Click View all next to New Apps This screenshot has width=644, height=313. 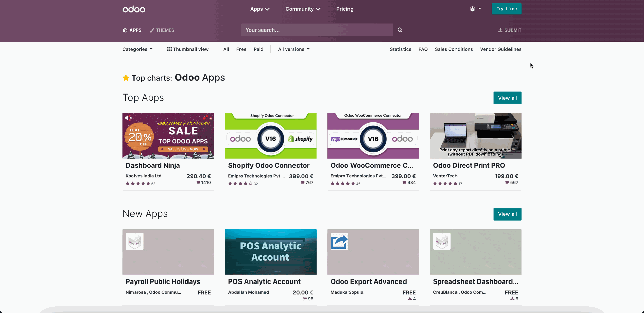(x=507, y=214)
